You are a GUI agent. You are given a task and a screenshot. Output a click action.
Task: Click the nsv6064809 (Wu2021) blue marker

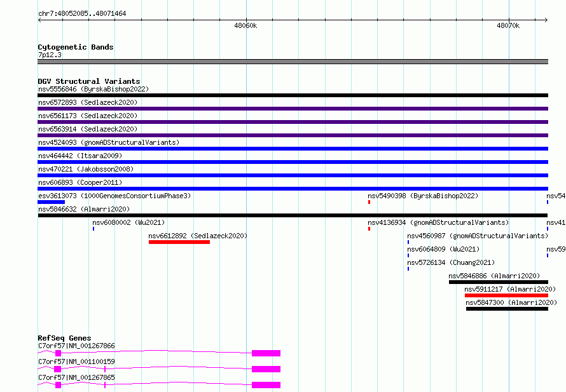[x=408, y=255]
